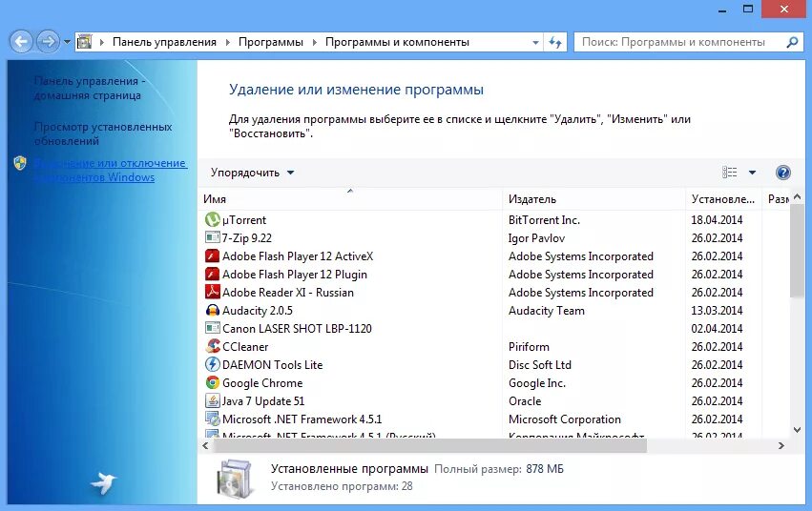
Task: Click Программы и компоненты breadcrumb
Action: [x=397, y=42]
